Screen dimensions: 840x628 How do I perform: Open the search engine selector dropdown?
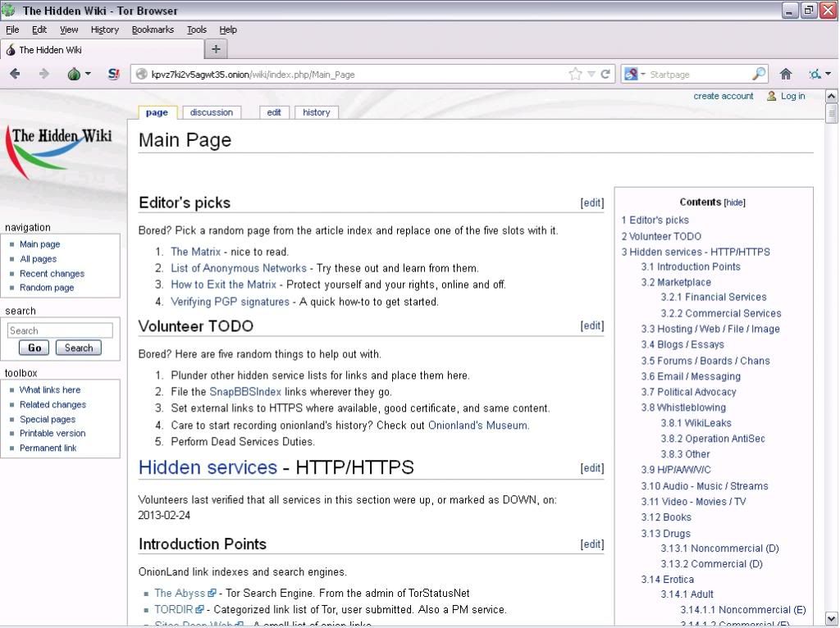coord(635,74)
